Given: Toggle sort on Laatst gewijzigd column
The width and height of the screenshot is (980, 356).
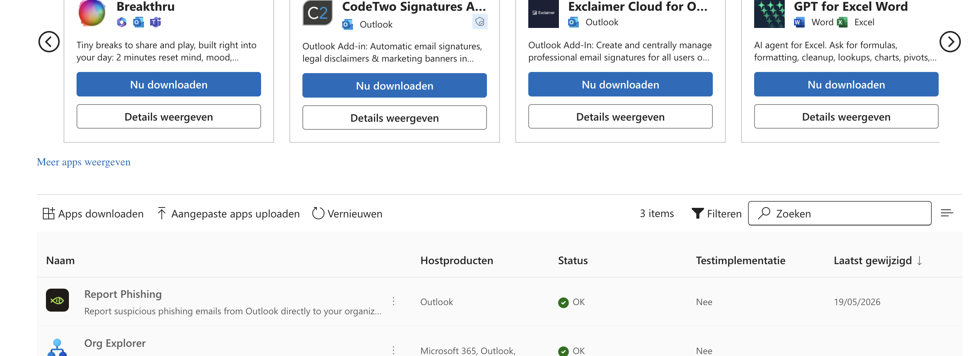Looking at the screenshot, I should (x=878, y=261).
